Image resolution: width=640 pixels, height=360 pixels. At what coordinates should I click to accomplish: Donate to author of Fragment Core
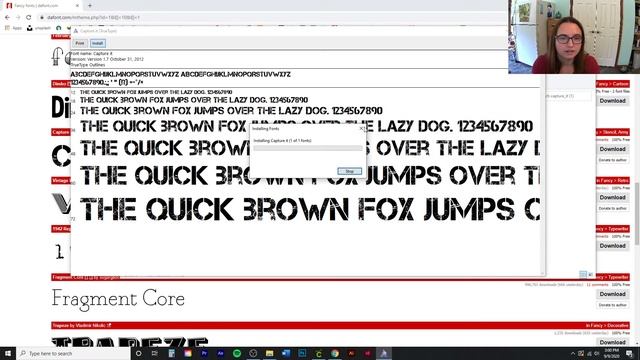[x=612, y=305]
